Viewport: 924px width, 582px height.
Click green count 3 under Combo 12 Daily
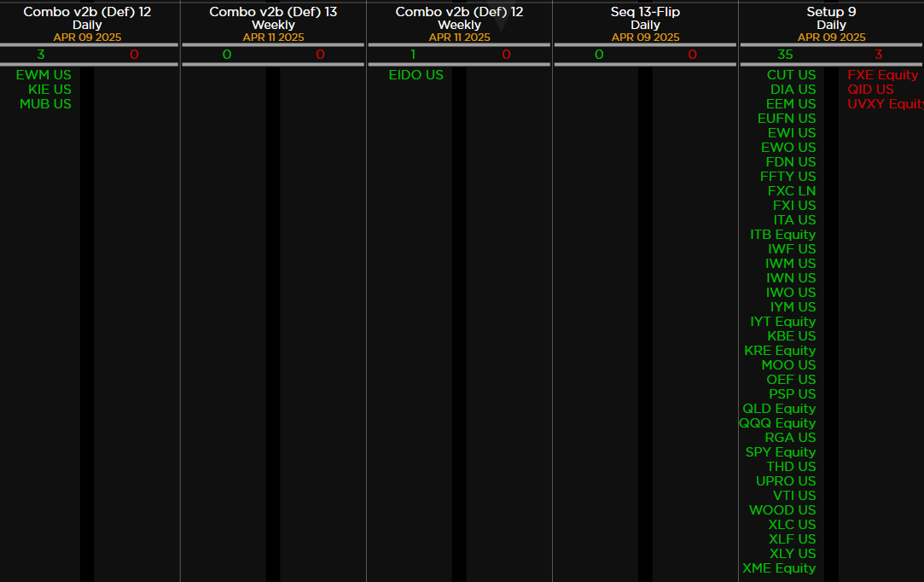pyautogui.click(x=41, y=55)
